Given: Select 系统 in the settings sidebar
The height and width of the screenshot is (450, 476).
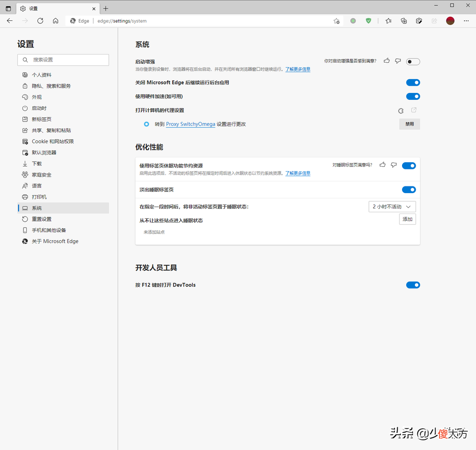Looking at the screenshot, I should 63,208.
